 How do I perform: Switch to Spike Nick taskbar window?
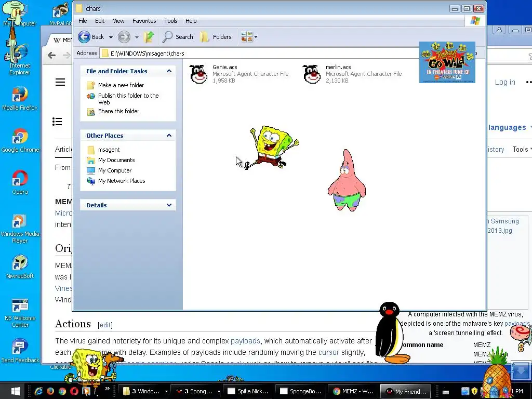click(248, 391)
